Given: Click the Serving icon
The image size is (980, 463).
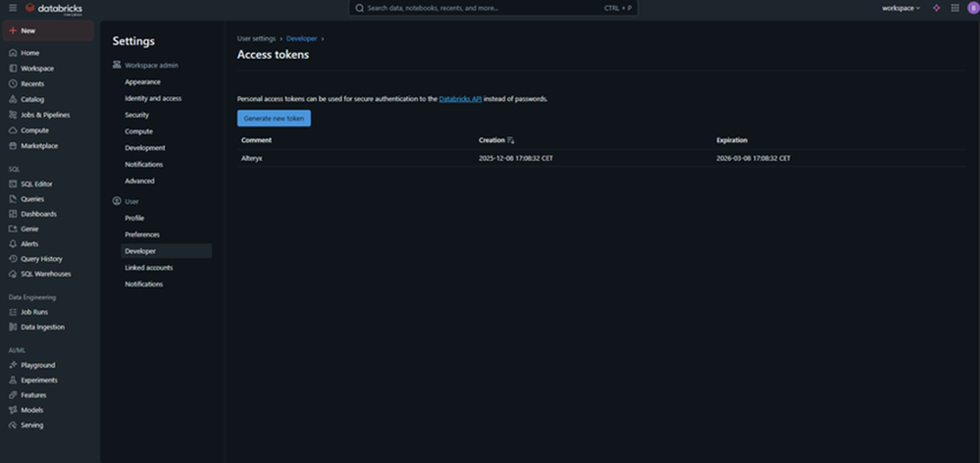Looking at the screenshot, I should pos(13,425).
